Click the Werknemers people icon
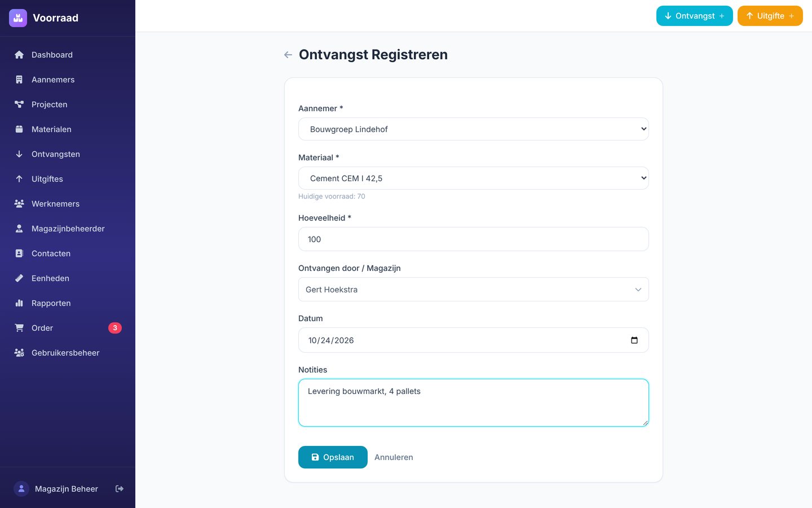Viewport: 812px width, 508px height. pyautogui.click(x=19, y=204)
